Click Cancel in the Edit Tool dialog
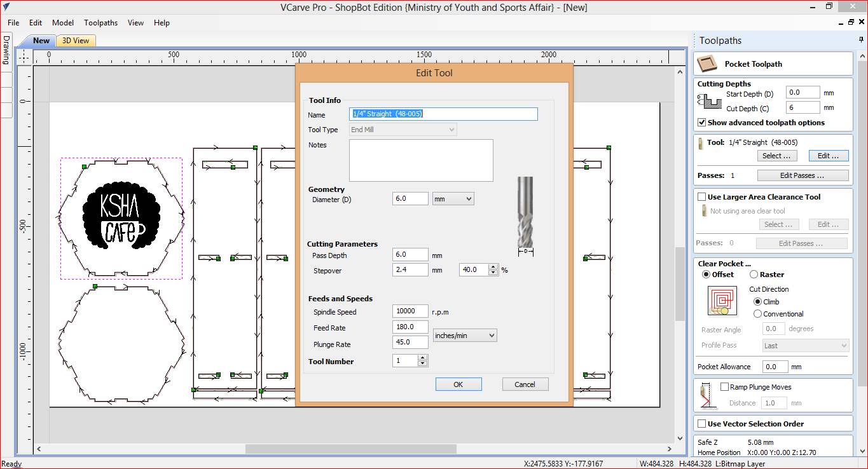 pos(525,384)
